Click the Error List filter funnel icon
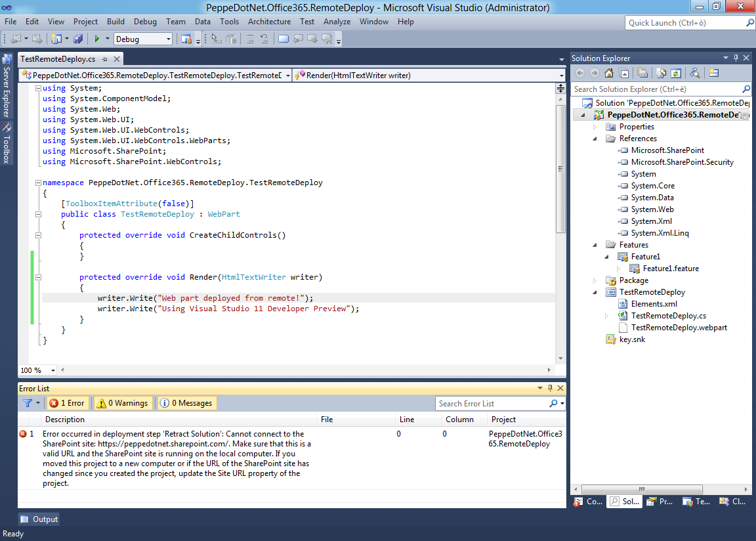The image size is (756, 541). 28,403
